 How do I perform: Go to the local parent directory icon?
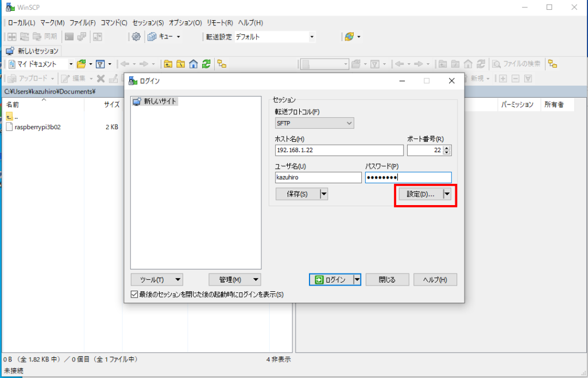[x=168, y=64]
